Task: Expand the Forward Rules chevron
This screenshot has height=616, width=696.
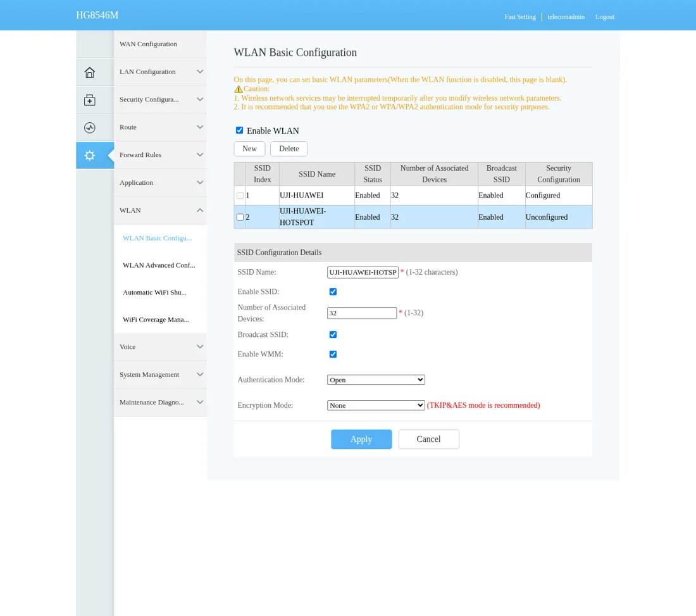Action: tap(200, 155)
